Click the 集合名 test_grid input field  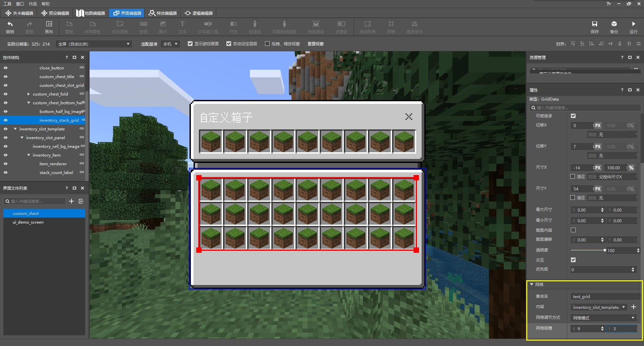[x=605, y=296]
